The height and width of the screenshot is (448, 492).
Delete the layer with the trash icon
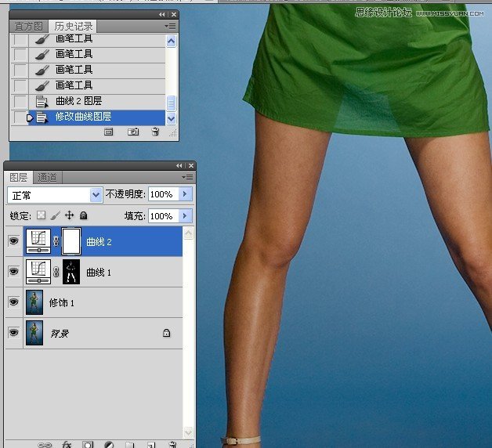pyautogui.click(x=172, y=444)
